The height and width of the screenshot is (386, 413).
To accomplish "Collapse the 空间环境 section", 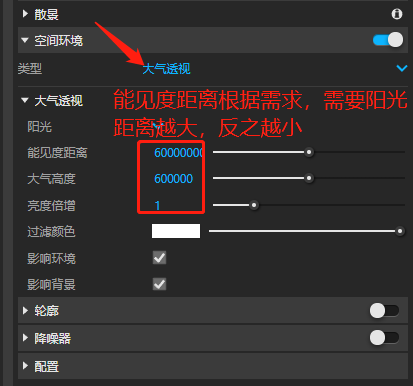I will (x=25, y=40).
